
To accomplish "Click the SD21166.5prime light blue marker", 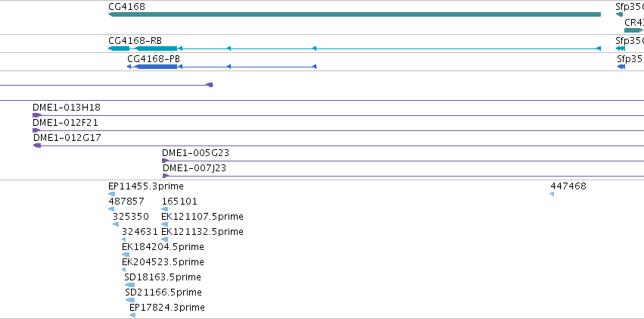I will 130,301.
